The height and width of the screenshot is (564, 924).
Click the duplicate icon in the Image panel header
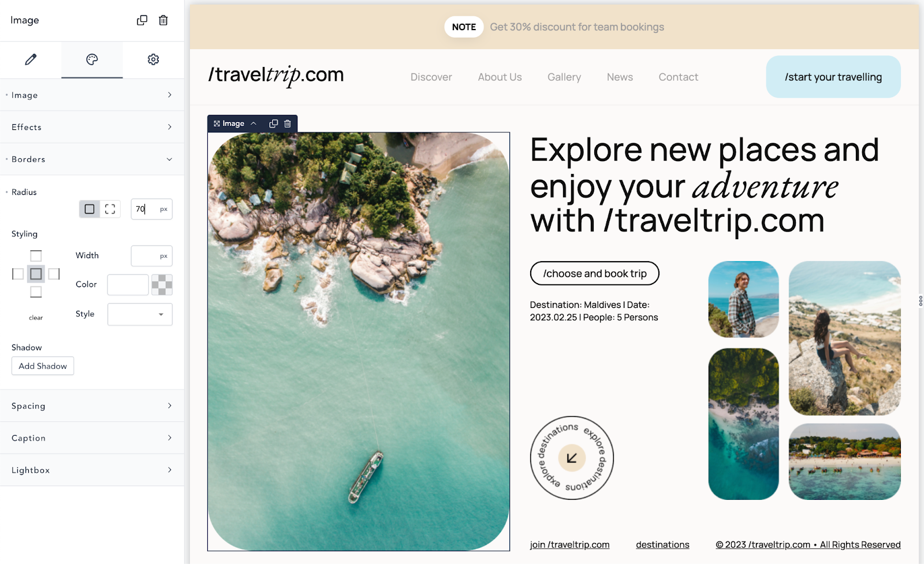point(142,20)
